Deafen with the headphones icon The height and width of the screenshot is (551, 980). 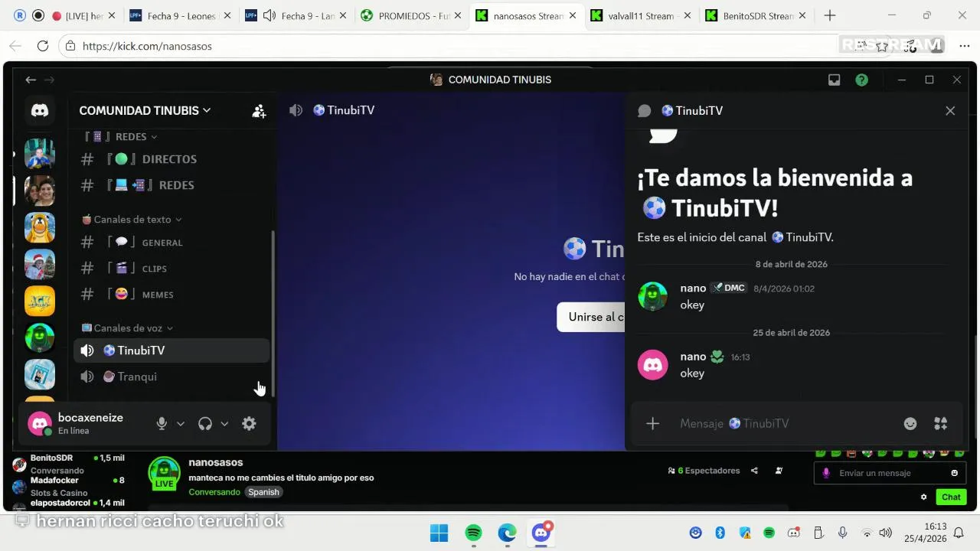pyautogui.click(x=204, y=423)
